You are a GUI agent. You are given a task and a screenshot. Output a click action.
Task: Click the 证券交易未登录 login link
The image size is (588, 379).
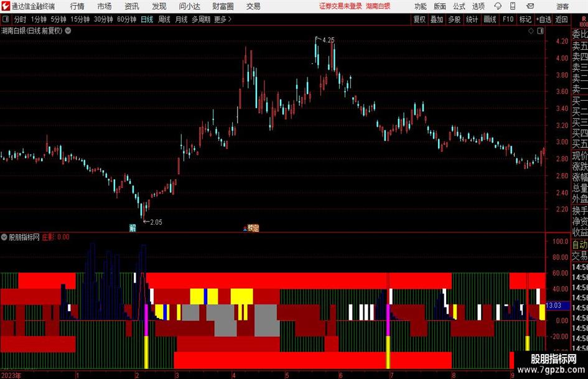point(340,6)
